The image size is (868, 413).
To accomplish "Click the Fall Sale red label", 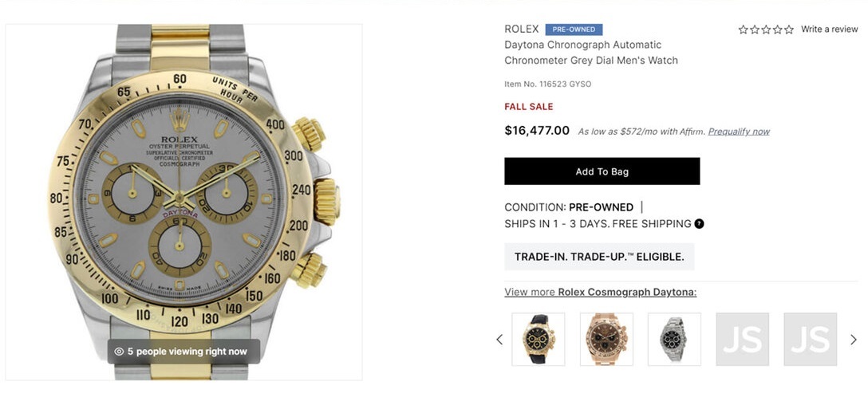I will click(x=528, y=107).
